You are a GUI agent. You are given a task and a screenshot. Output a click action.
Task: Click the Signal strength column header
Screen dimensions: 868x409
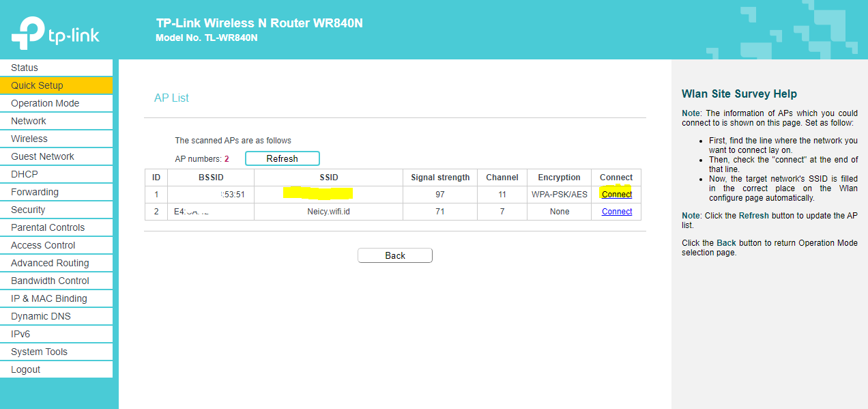pos(440,178)
